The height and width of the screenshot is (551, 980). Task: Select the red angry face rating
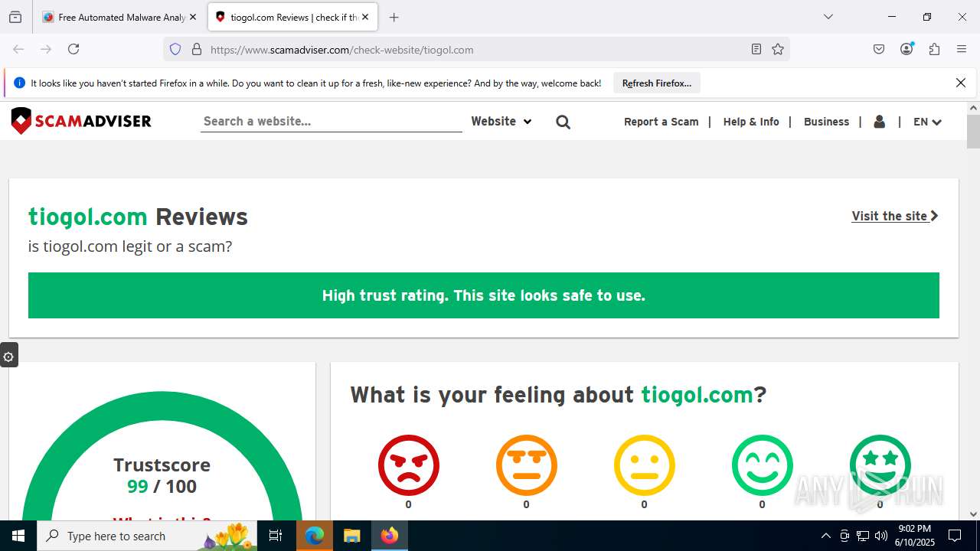point(408,465)
